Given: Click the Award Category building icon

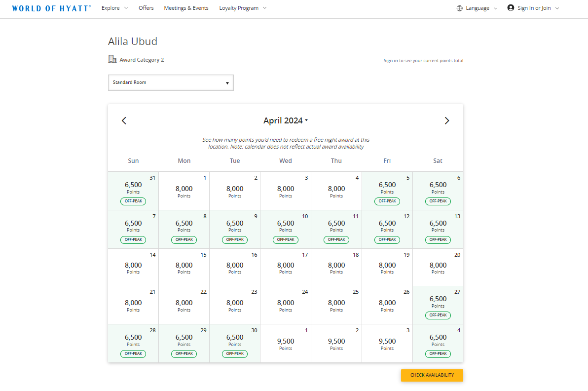Looking at the screenshot, I should [112, 59].
